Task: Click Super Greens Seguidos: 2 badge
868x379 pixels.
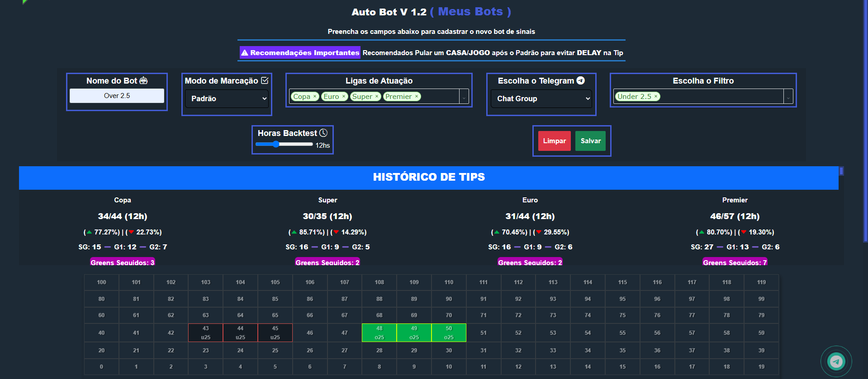Action: tap(327, 262)
